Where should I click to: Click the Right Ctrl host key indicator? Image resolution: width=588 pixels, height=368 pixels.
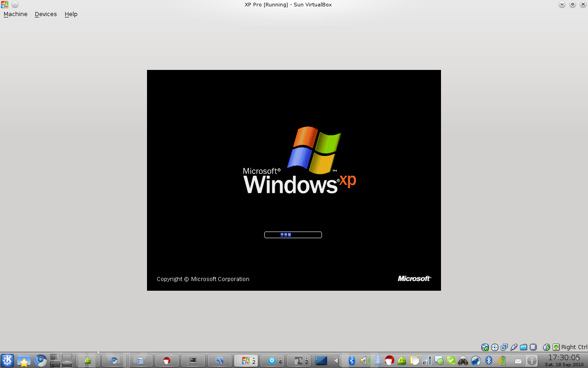click(x=570, y=347)
